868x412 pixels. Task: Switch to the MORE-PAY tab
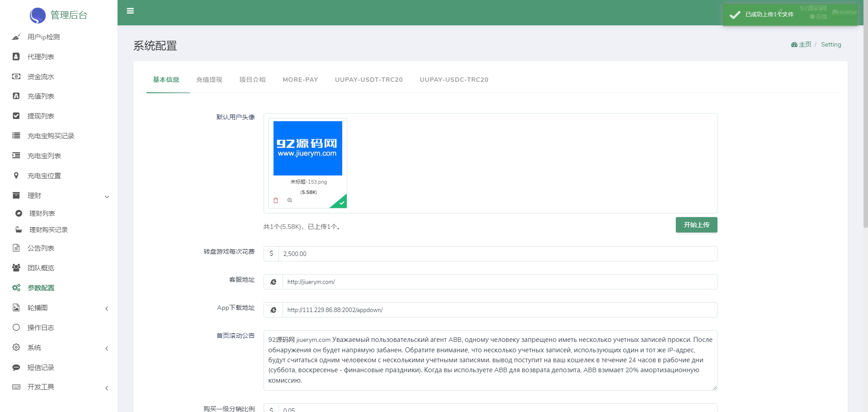pyautogui.click(x=300, y=80)
